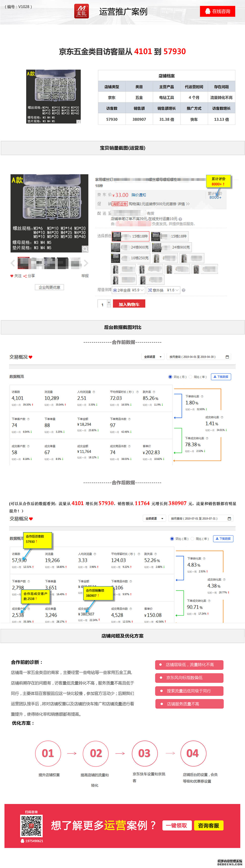Click help icon beside 平均停留时长 value 72.03

pos(138,392)
